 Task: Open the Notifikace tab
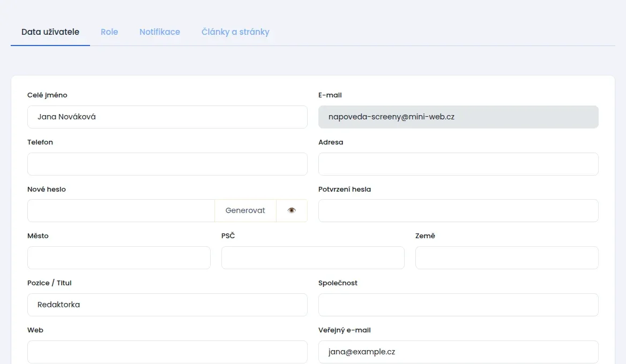coord(160,32)
